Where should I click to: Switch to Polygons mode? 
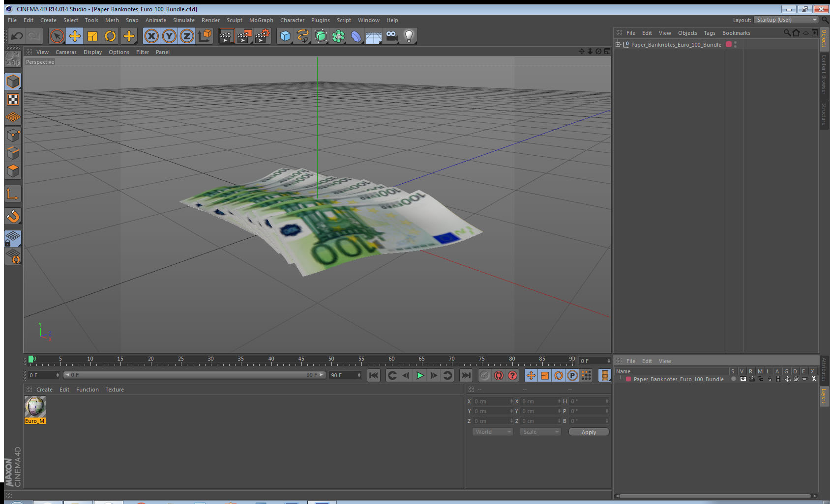pos(13,171)
